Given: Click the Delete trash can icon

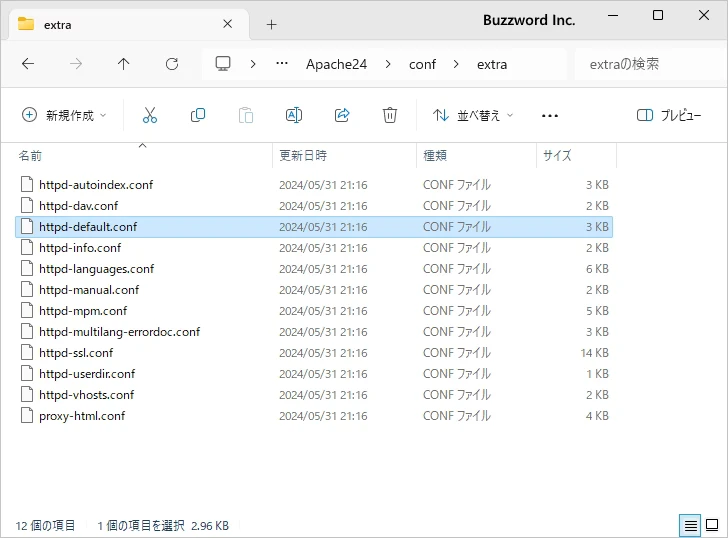Looking at the screenshot, I should [390, 115].
